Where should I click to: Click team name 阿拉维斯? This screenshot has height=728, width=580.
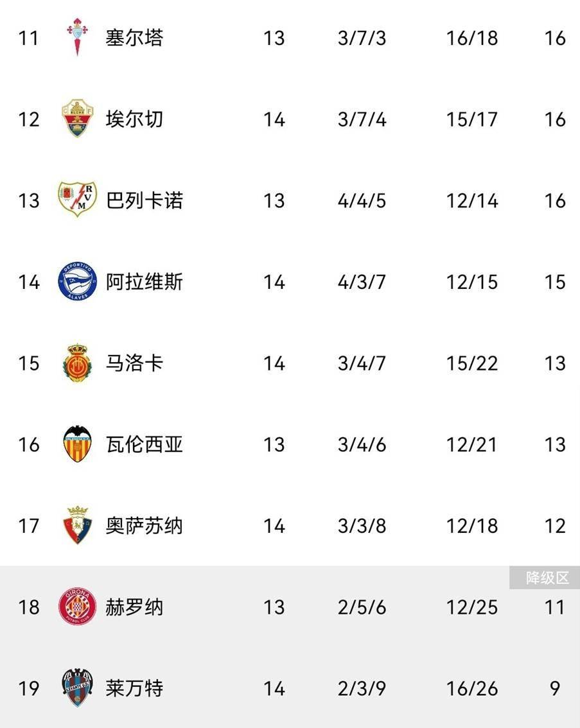[145, 282]
